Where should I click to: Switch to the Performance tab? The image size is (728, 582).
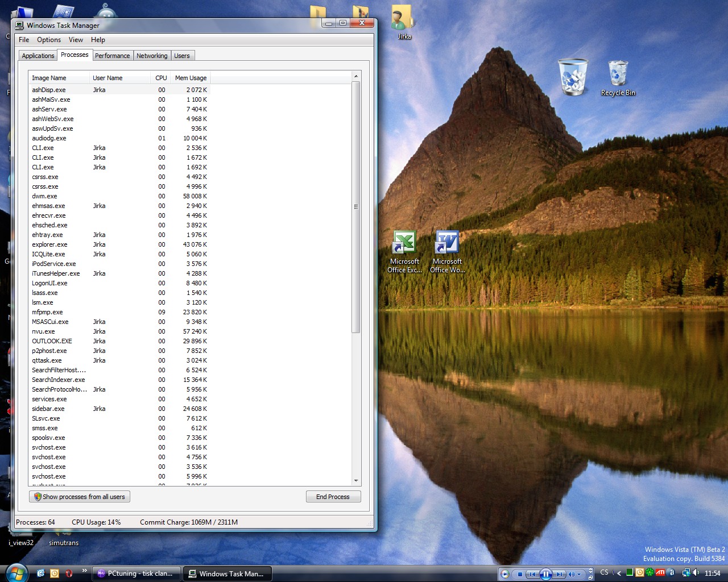pos(112,56)
